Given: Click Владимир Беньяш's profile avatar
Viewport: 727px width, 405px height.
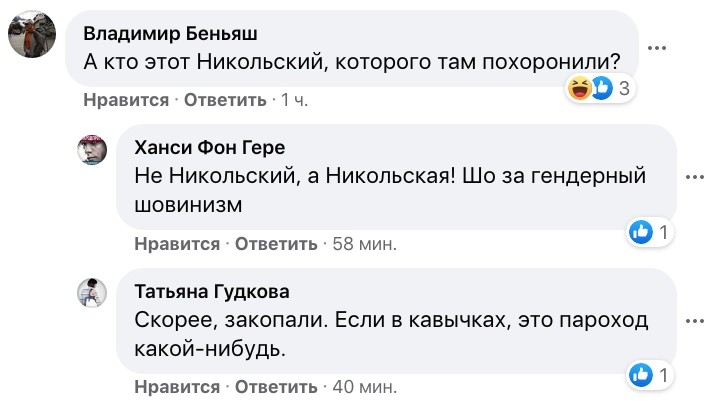Looking at the screenshot, I should 31,37.
